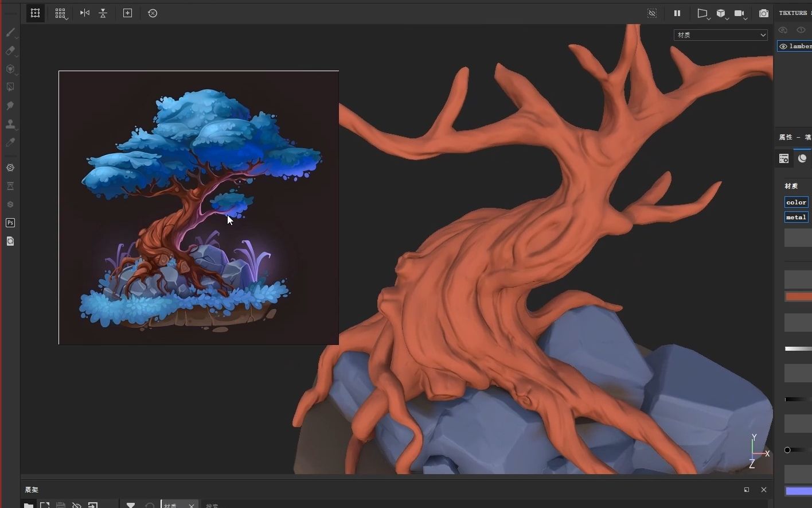Click the Substance S gear icon in left toolbar
The height and width of the screenshot is (508, 812).
click(x=10, y=168)
